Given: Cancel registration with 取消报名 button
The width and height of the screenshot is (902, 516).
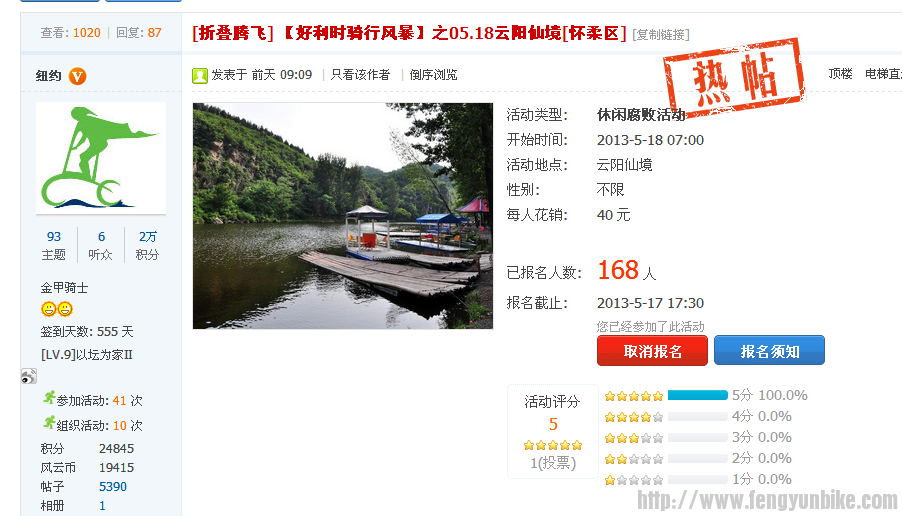Looking at the screenshot, I should click(652, 350).
